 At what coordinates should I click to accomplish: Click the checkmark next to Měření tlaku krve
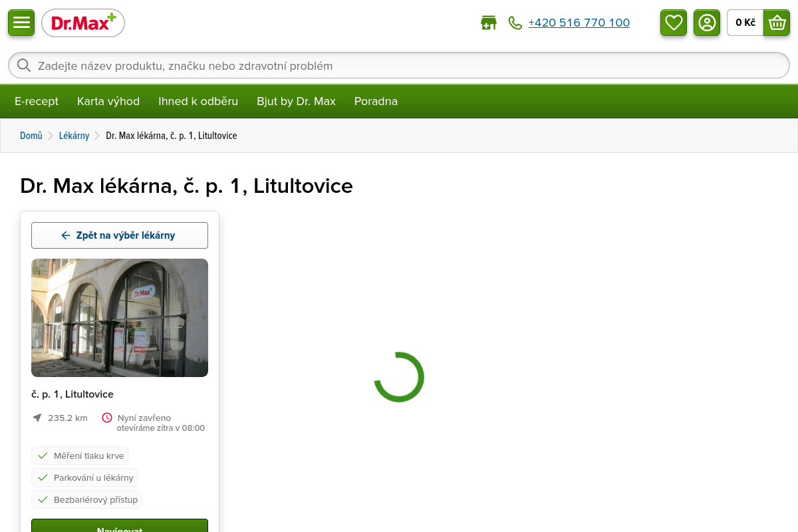[43, 456]
